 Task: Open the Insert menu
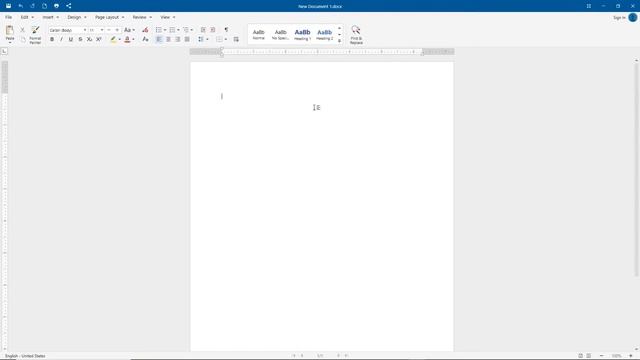(x=51, y=17)
